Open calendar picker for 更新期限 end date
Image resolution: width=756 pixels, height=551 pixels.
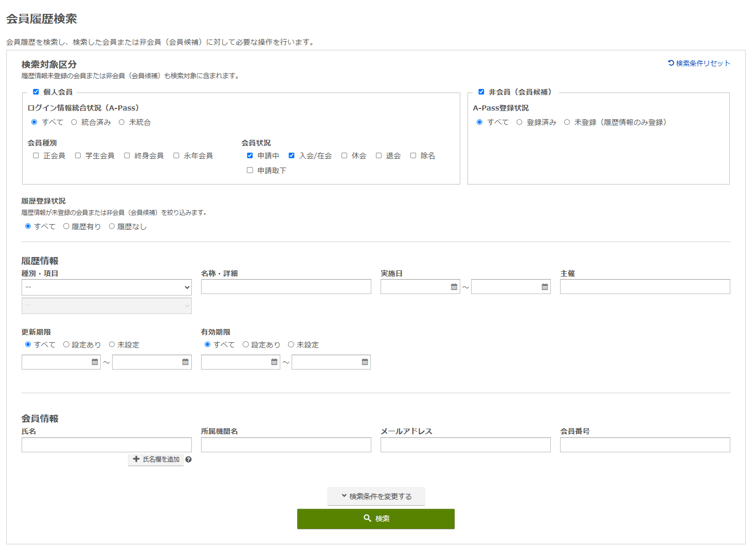tap(186, 362)
